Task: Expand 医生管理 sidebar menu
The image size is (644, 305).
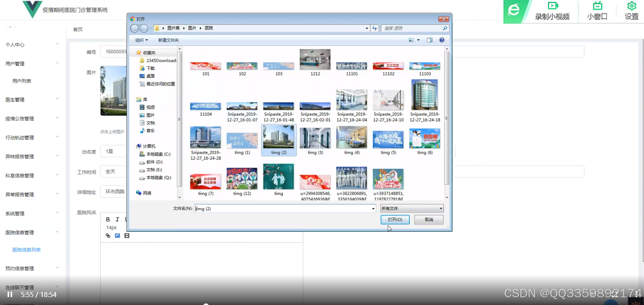Action: (x=32, y=100)
